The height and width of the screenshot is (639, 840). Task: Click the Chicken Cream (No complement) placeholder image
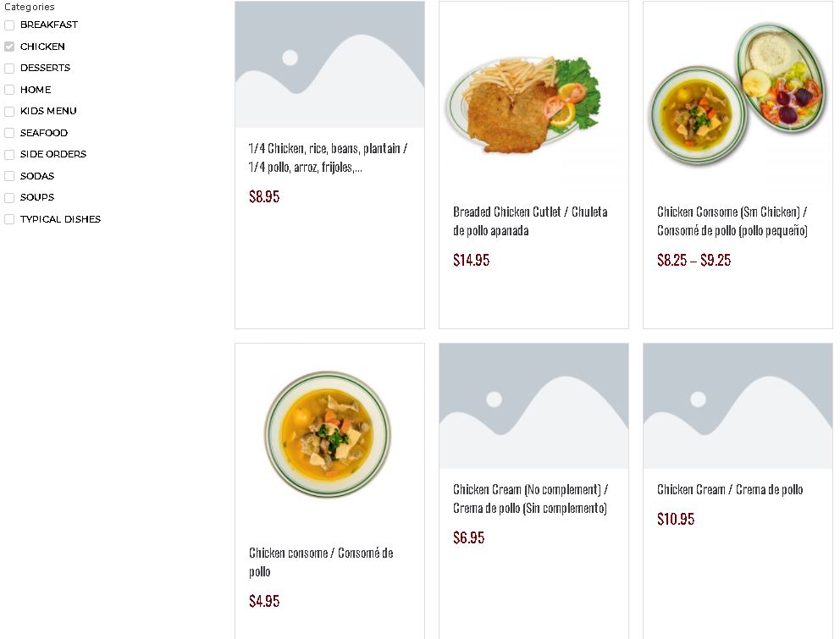533,406
